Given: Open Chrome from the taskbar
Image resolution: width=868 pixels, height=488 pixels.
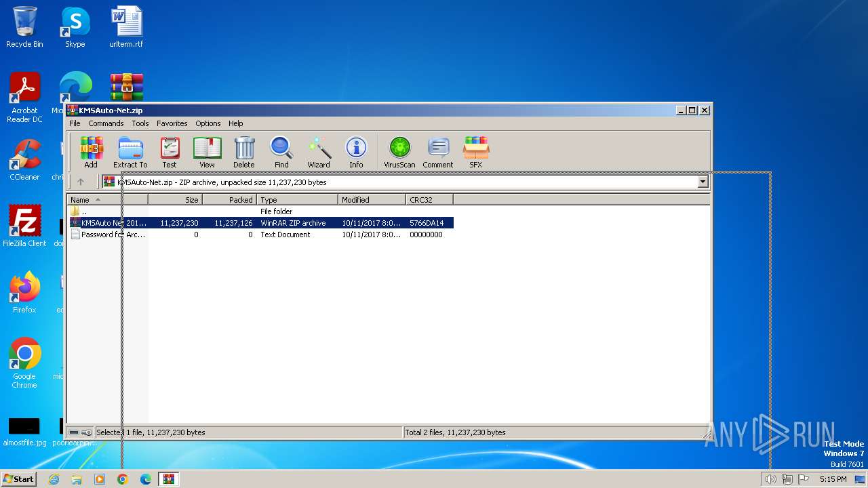Looking at the screenshot, I should pos(122,479).
